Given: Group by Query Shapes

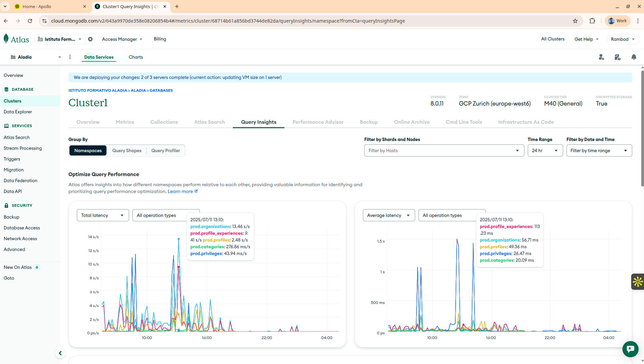Looking at the screenshot, I should [127, 150].
